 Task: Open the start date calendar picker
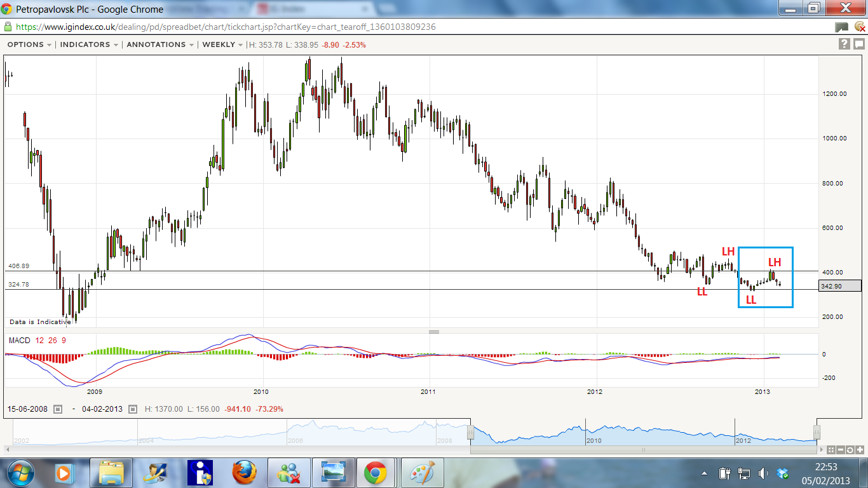pyautogui.click(x=58, y=409)
